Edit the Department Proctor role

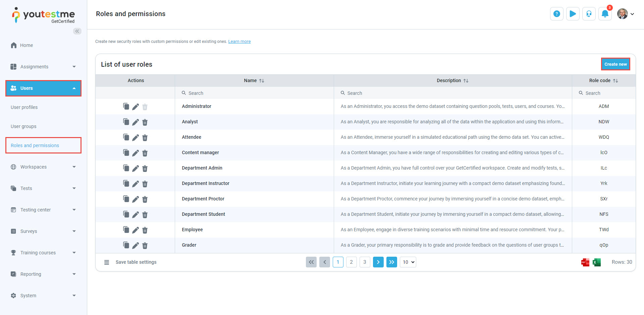pyautogui.click(x=136, y=199)
